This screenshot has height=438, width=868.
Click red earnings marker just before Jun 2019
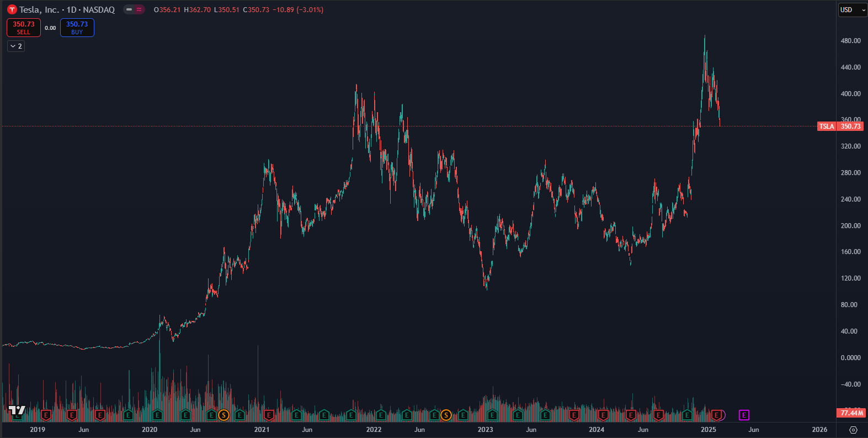[72, 415]
